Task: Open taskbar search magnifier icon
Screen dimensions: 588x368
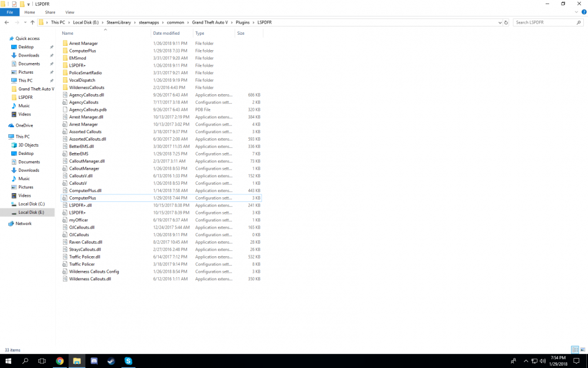Action: (25, 361)
